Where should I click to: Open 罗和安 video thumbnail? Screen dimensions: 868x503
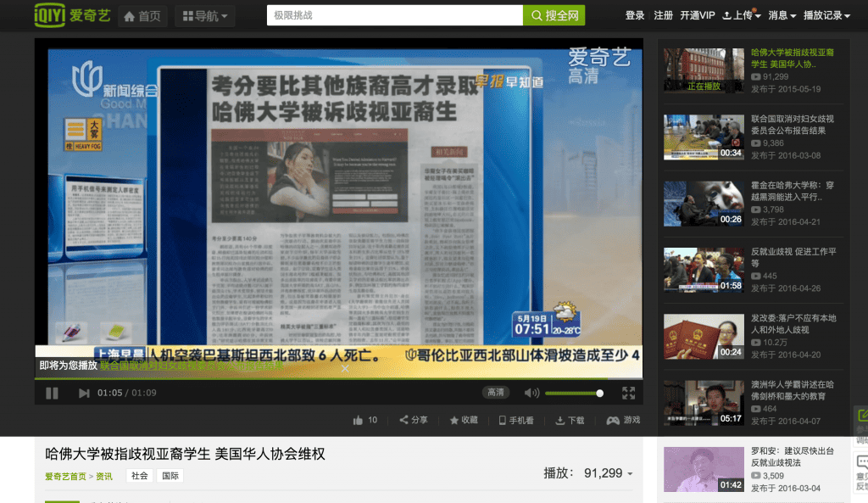(704, 469)
